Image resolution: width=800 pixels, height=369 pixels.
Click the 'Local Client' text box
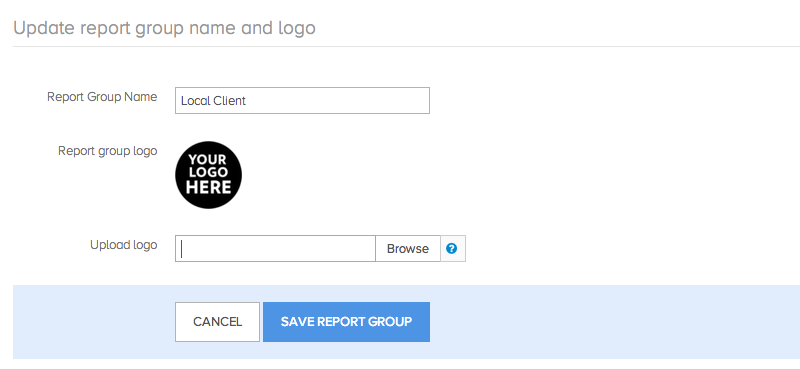(x=302, y=101)
